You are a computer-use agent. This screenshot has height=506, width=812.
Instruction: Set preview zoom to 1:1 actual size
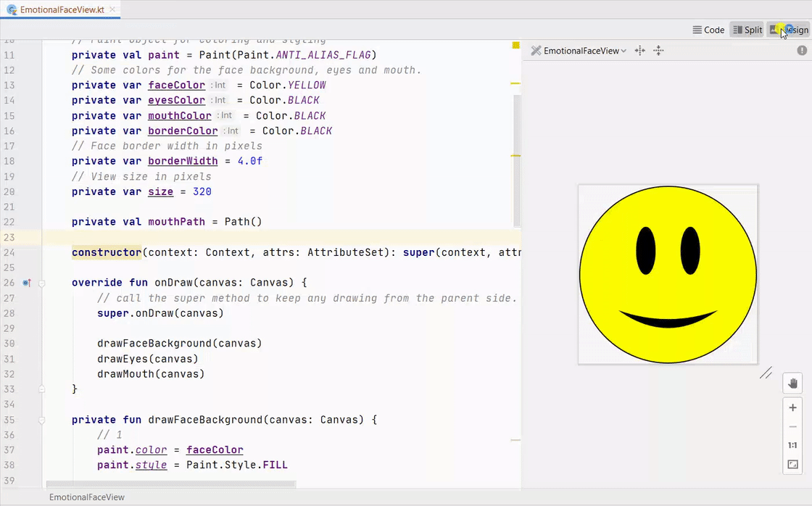(x=792, y=445)
